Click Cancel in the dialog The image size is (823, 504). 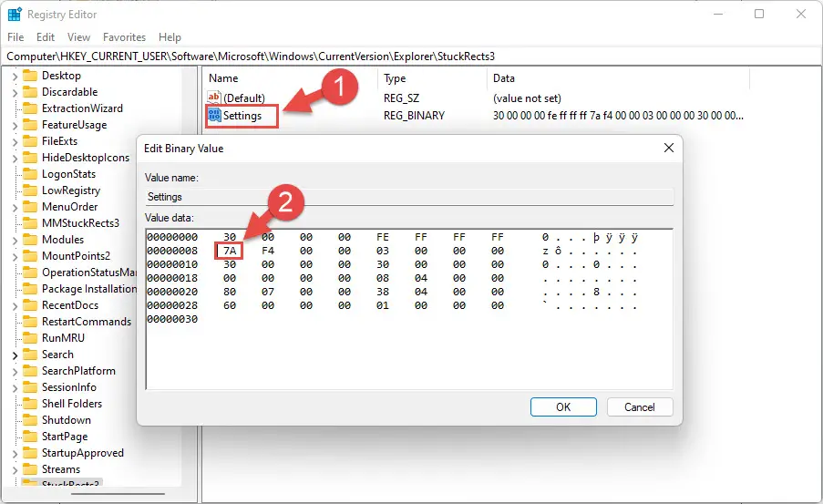(x=639, y=406)
